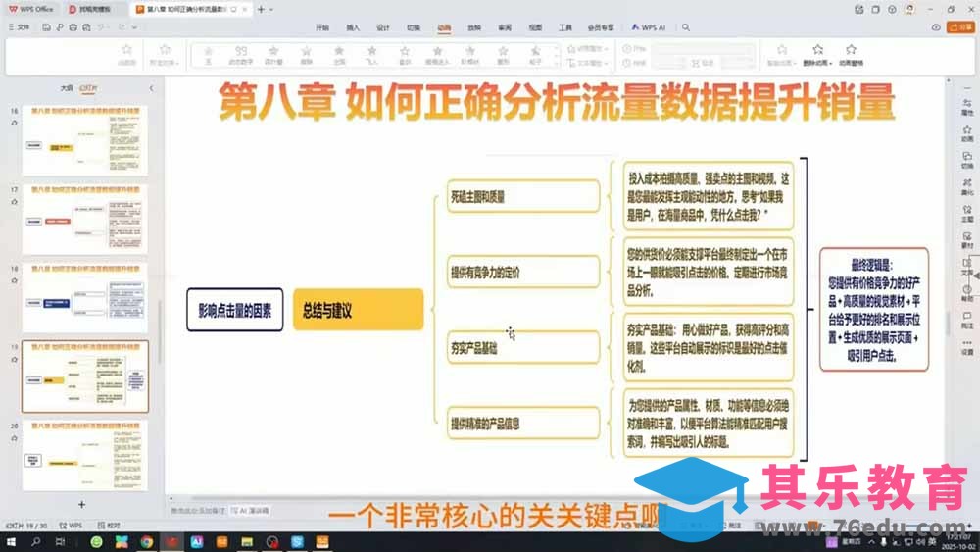Switch to the 开始 ribbon tab

tap(322, 27)
